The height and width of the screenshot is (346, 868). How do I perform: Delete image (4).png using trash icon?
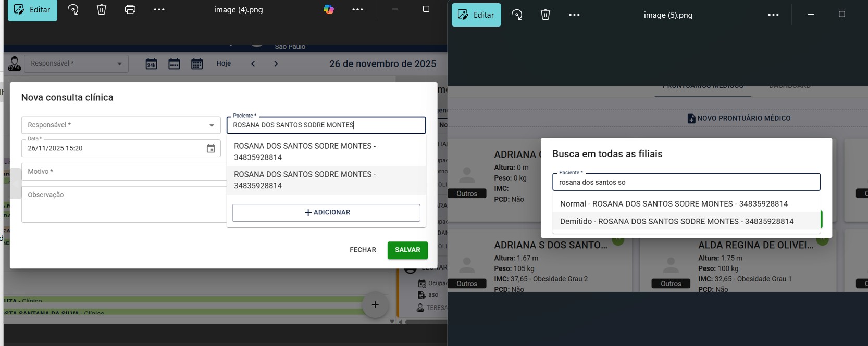[102, 10]
